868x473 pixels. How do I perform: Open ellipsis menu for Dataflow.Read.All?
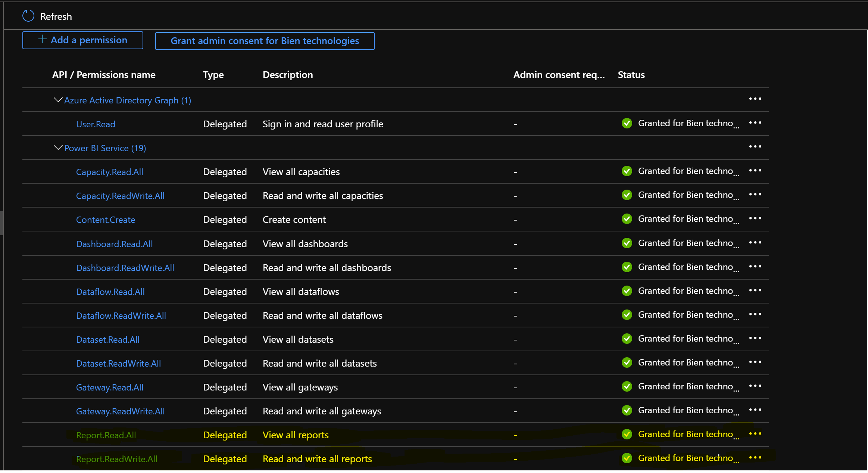tap(755, 290)
